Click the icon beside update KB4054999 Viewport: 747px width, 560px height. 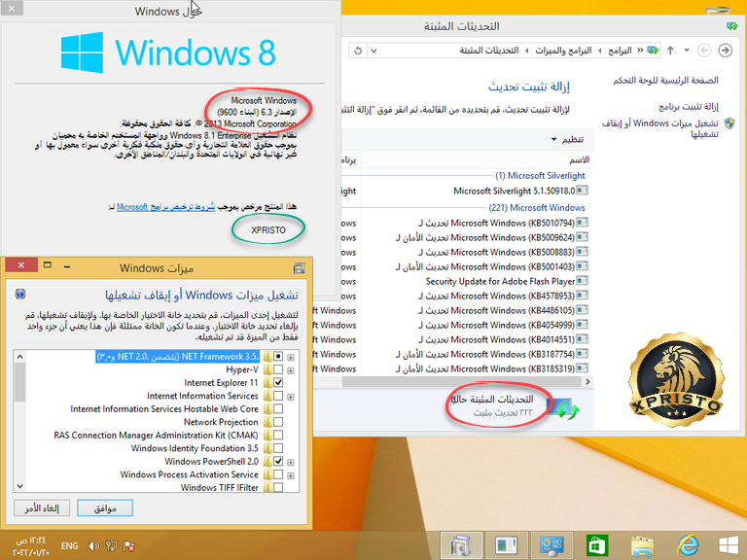[583, 325]
